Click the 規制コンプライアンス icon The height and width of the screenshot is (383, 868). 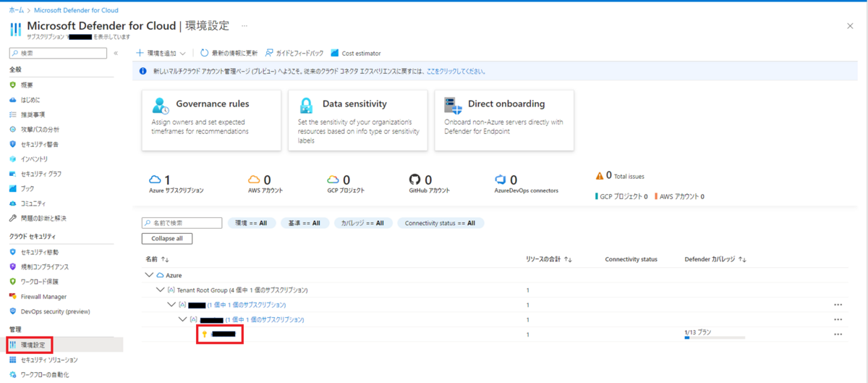(13, 266)
